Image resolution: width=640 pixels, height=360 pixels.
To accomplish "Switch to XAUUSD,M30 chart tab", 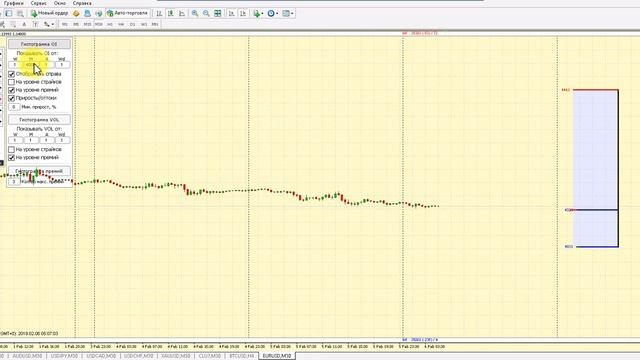I will [176, 356].
